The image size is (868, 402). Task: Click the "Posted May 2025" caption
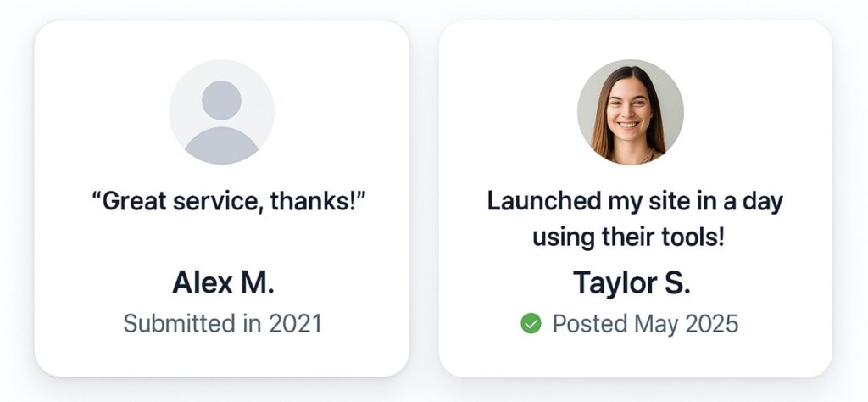645,323
